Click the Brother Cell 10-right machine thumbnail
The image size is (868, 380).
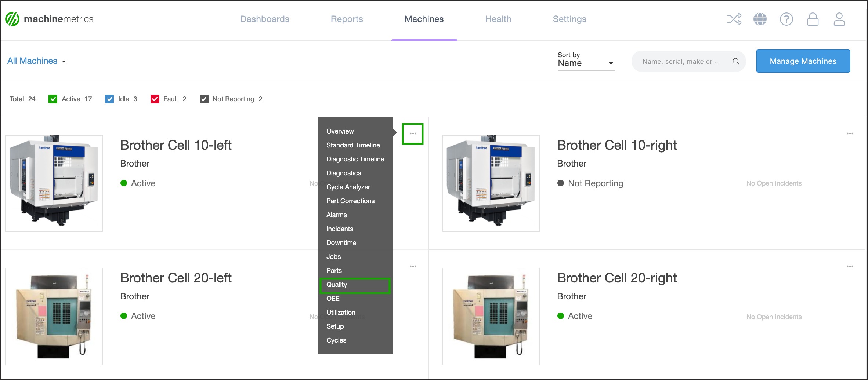[x=491, y=183]
